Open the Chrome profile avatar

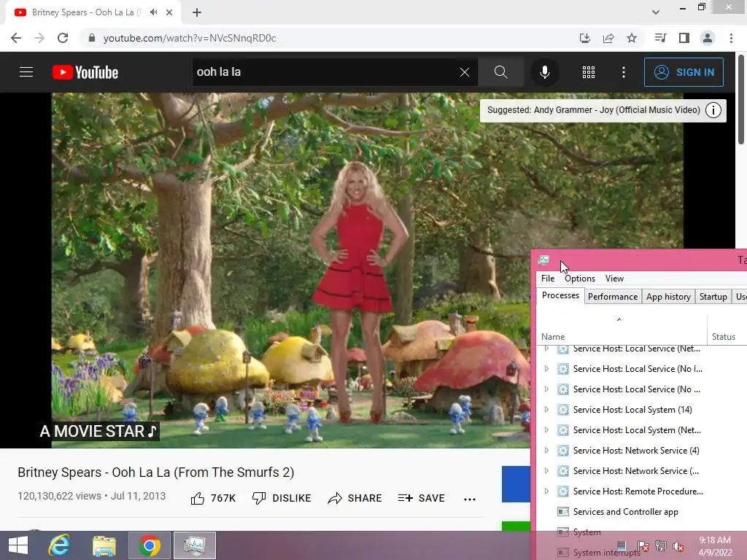[x=708, y=38]
